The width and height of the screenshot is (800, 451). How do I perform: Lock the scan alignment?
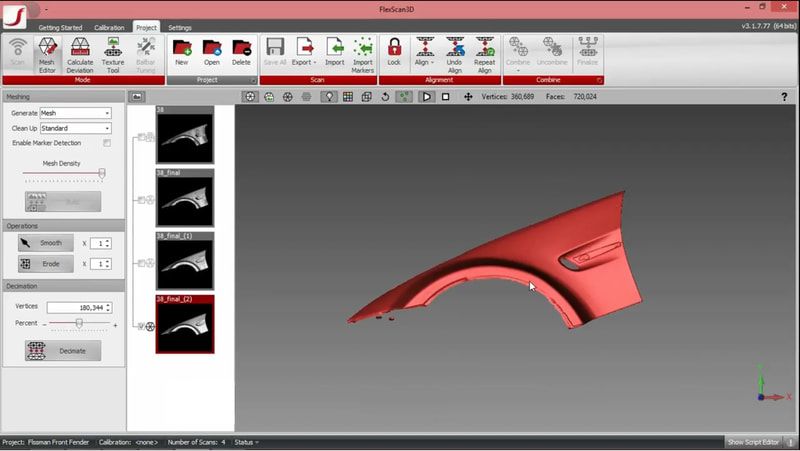[394, 52]
